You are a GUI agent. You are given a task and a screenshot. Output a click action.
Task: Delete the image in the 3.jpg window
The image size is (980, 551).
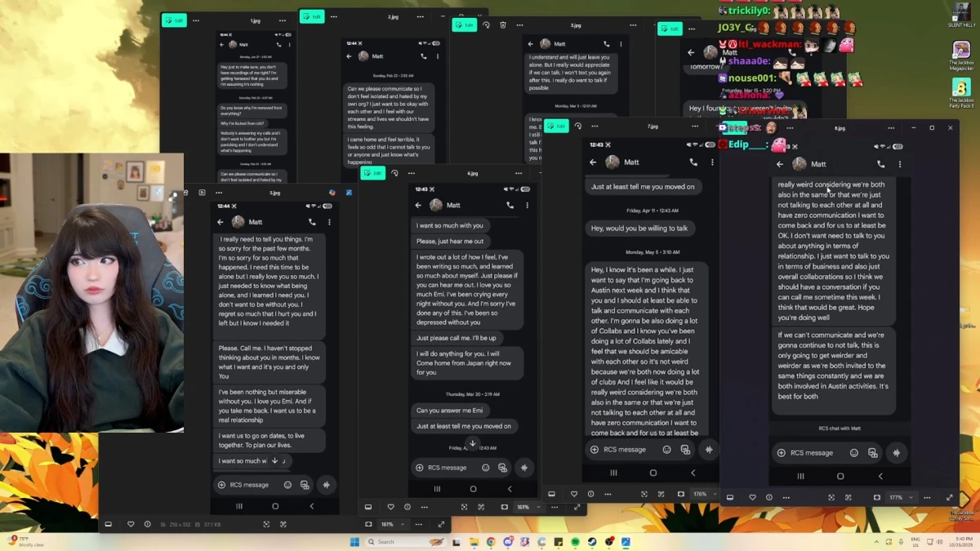point(502,25)
